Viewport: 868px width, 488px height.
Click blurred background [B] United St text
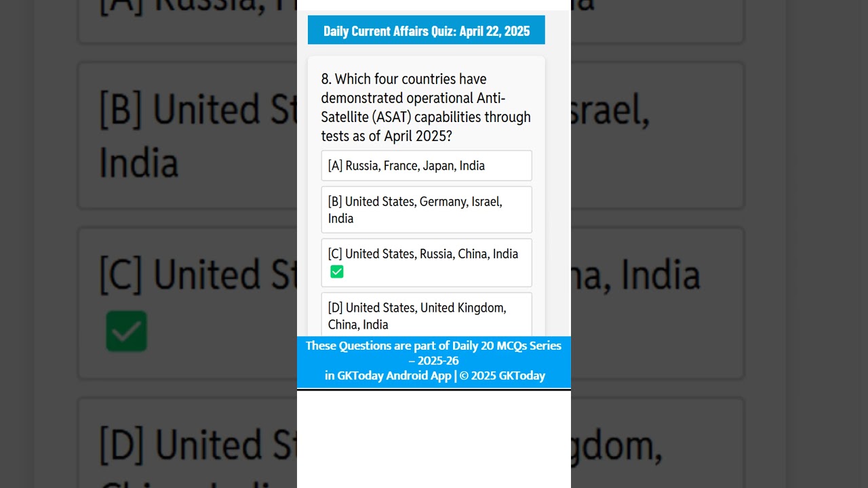[198, 110]
